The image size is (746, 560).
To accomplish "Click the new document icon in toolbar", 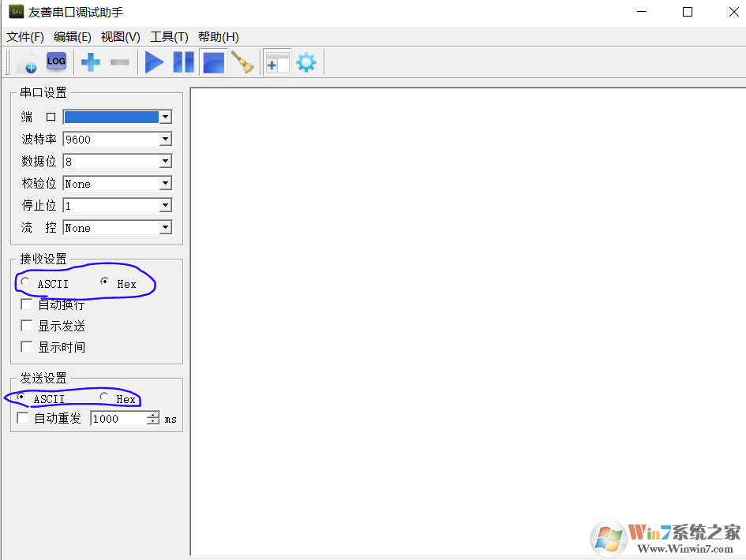I will coord(28,62).
